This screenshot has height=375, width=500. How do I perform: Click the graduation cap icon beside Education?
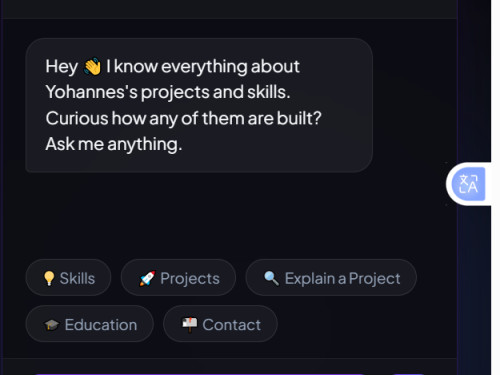(52, 325)
